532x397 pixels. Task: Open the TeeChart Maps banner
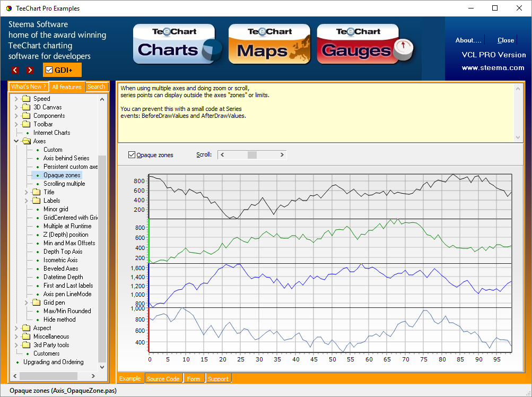269,44
